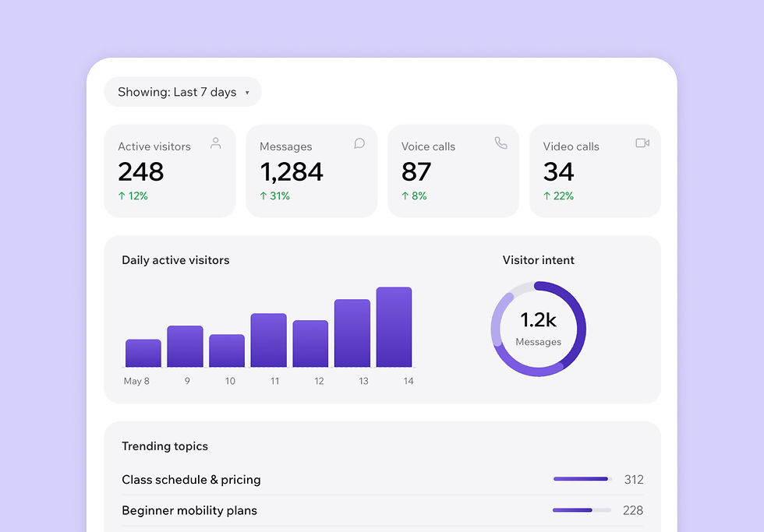Viewport: 764px width, 532px height.
Task: Select the Messages value 1,284
Action: [x=292, y=172]
